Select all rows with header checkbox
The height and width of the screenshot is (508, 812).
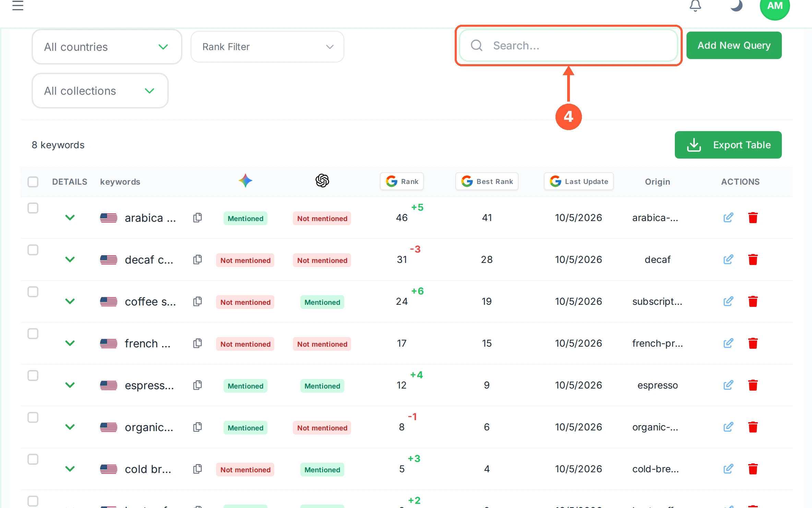point(33,182)
